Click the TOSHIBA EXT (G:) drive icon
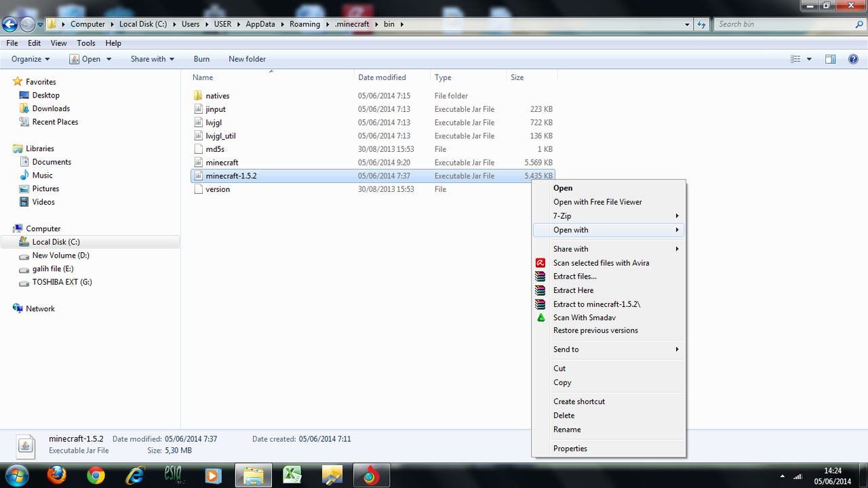This screenshot has width=868, height=488. pos(24,282)
